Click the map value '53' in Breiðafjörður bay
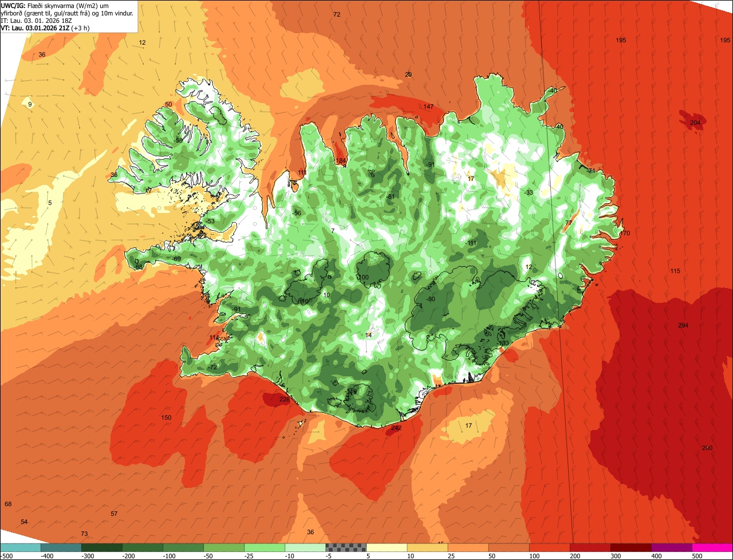Viewport: 733px width, 560px height. point(211,222)
